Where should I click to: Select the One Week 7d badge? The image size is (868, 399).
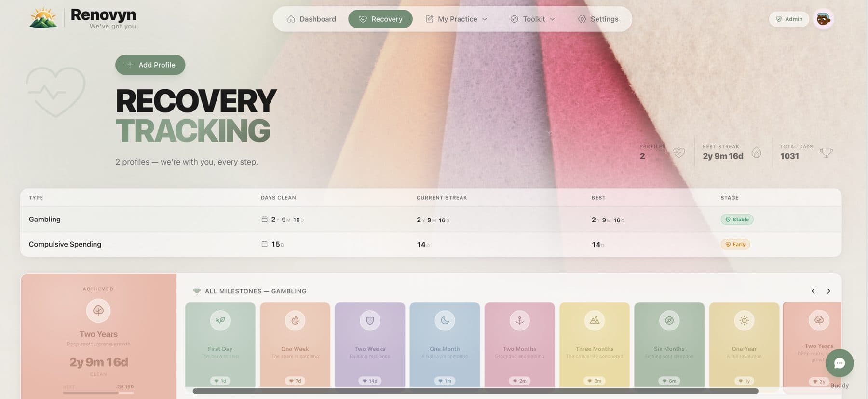click(295, 381)
